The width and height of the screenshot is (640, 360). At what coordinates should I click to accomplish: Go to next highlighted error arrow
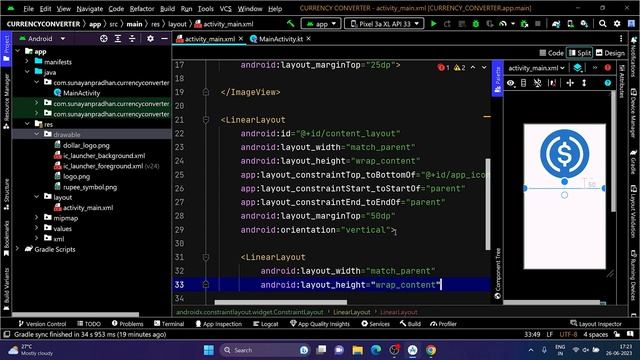(484, 67)
